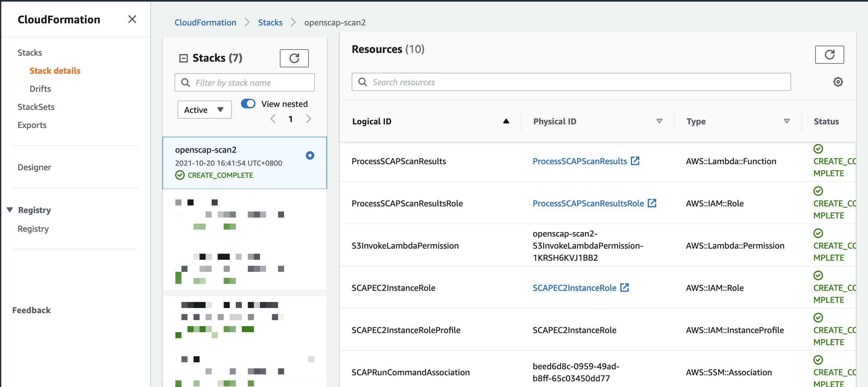This screenshot has height=387, width=868.
Task: Open Drifts in the side navigation
Action: pos(40,89)
